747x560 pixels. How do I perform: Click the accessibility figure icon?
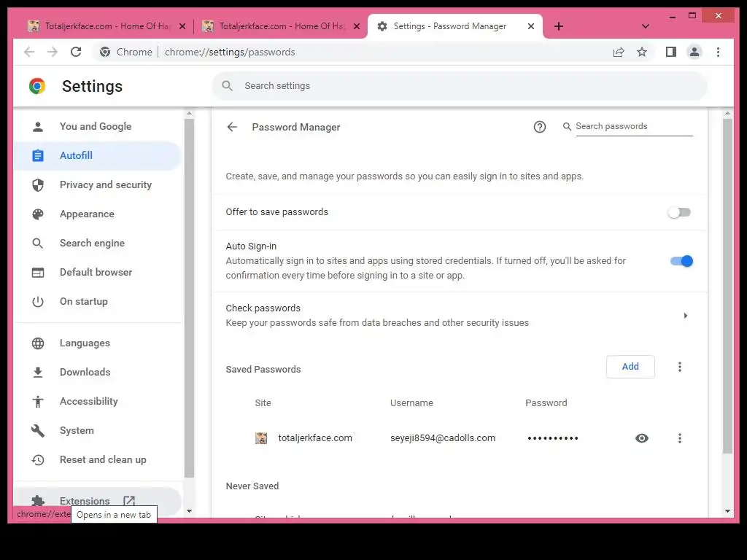(38, 402)
